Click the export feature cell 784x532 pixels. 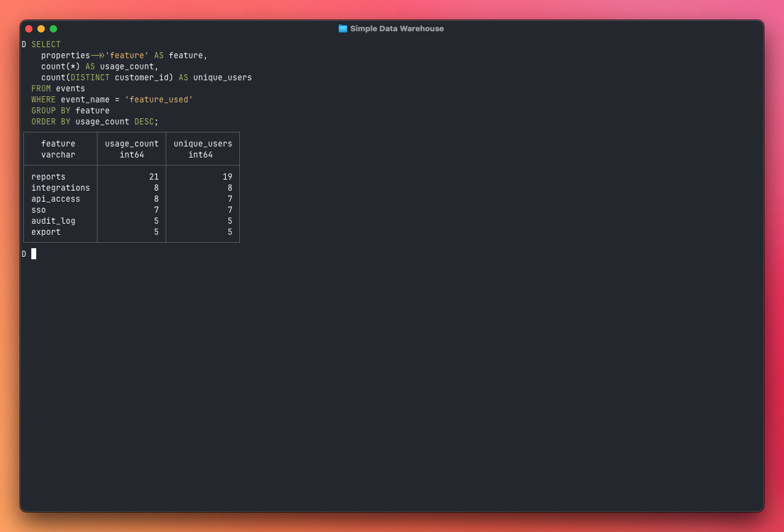point(46,232)
